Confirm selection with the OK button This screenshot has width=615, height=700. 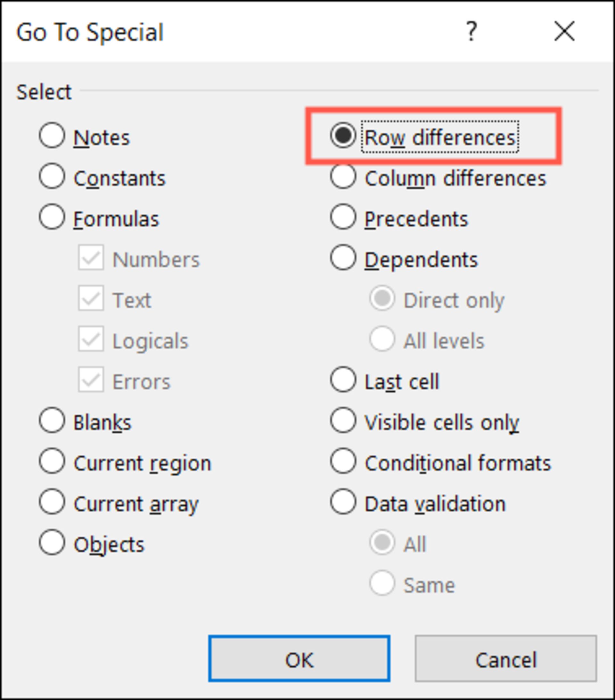coord(299,659)
